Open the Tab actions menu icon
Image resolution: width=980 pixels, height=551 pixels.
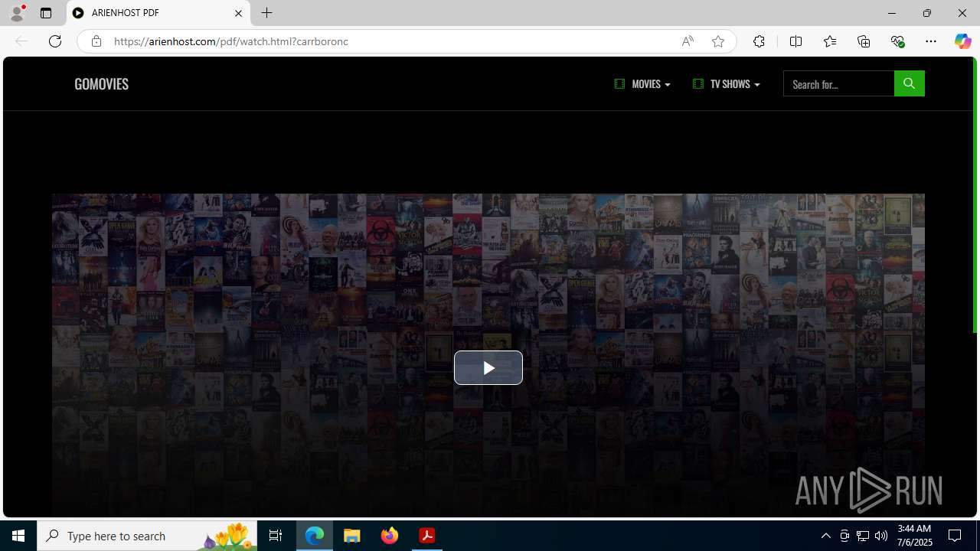(46, 13)
